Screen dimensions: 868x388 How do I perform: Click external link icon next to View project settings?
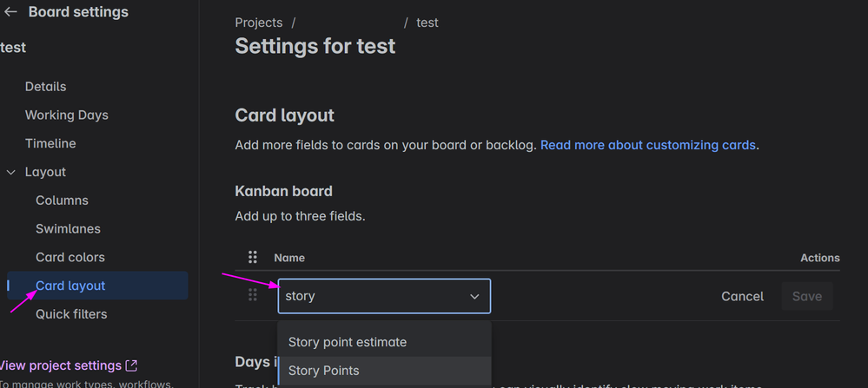coord(131,365)
